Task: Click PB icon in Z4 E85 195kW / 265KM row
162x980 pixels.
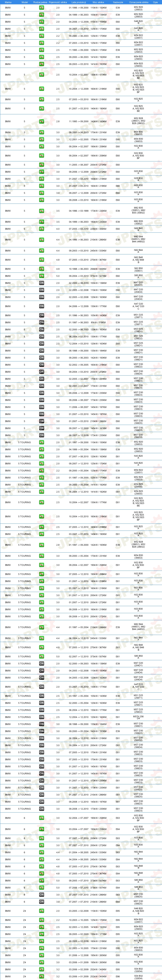Action: (41, 955)
